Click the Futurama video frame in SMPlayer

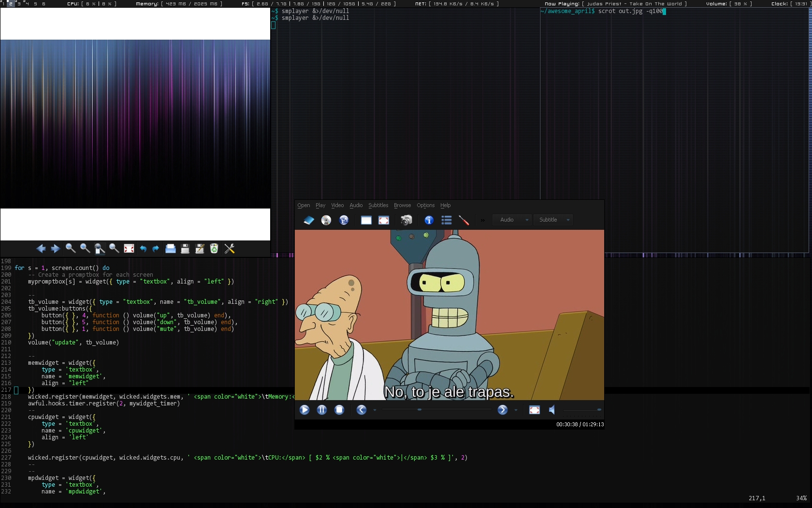point(449,315)
